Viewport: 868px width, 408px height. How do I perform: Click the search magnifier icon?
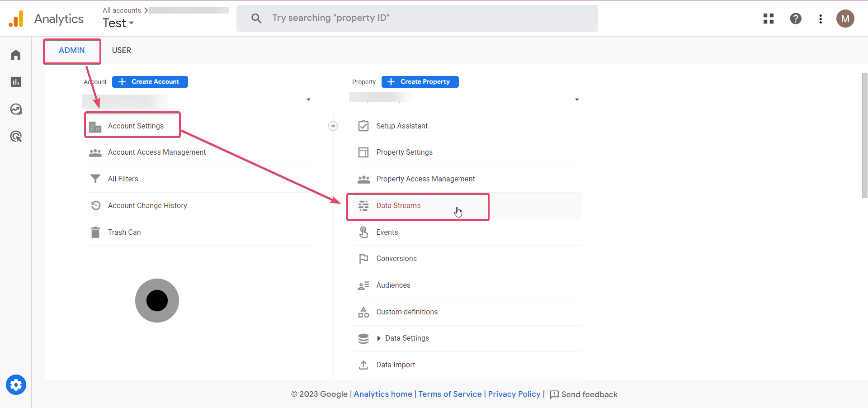[x=256, y=18]
